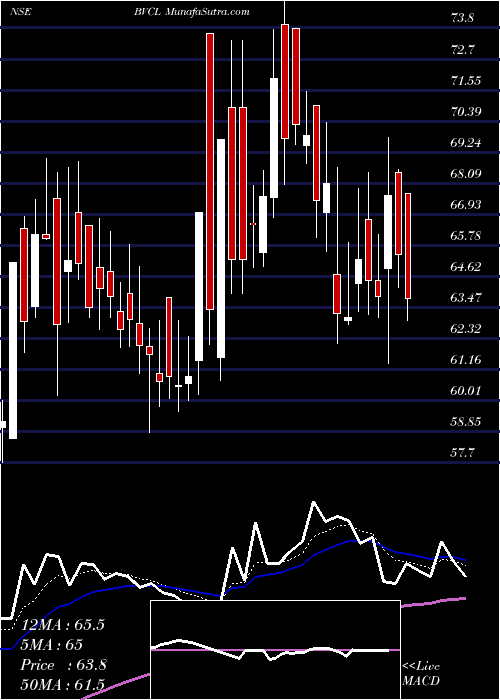The width and height of the screenshot is (500, 700).
Task: Select the 65.78 price axis label
Action: [x=466, y=235]
